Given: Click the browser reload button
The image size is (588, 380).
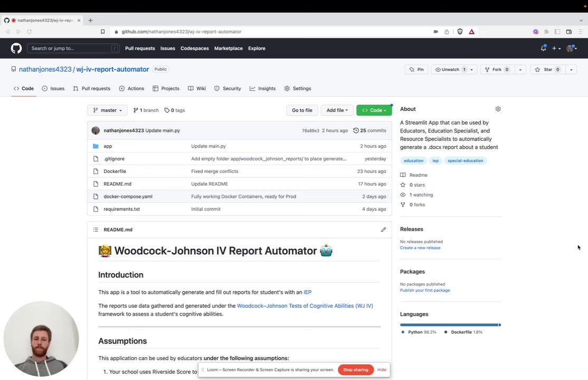Looking at the screenshot, I should (29, 32).
